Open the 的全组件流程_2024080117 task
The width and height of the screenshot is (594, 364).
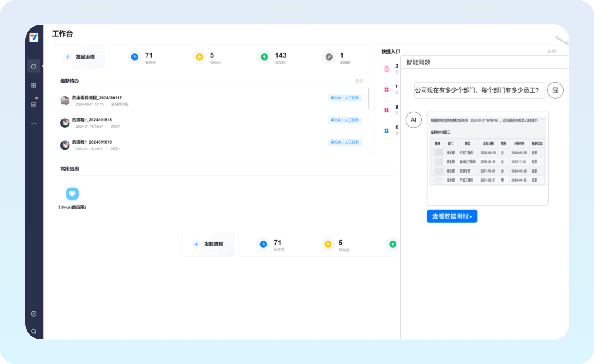pyautogui.click(x=97, y=98)
